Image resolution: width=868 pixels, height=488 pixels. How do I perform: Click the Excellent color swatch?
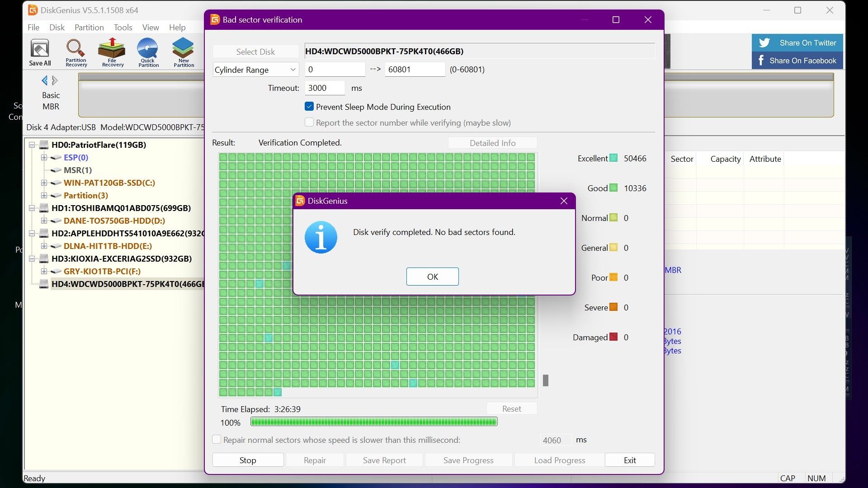[613, 158]
